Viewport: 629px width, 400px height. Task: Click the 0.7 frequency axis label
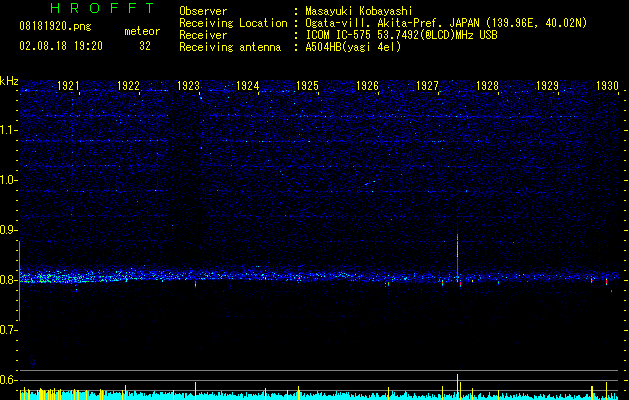click(8, 330)
